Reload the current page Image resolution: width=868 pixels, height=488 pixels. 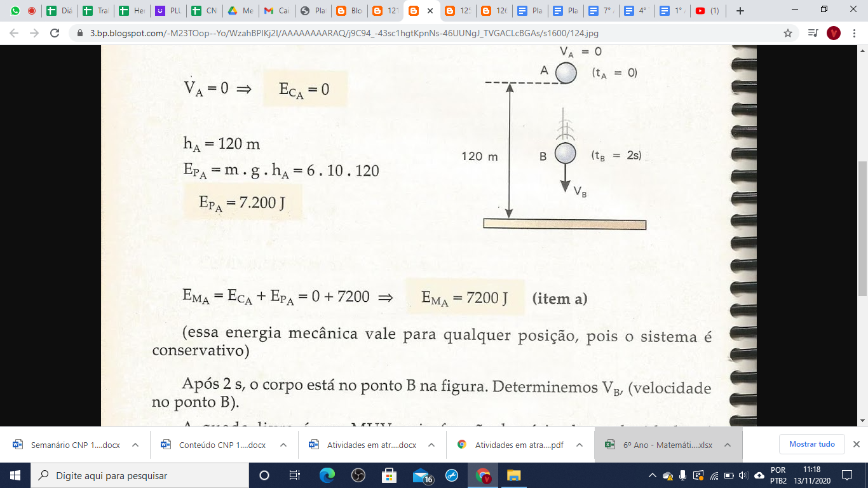55,33
